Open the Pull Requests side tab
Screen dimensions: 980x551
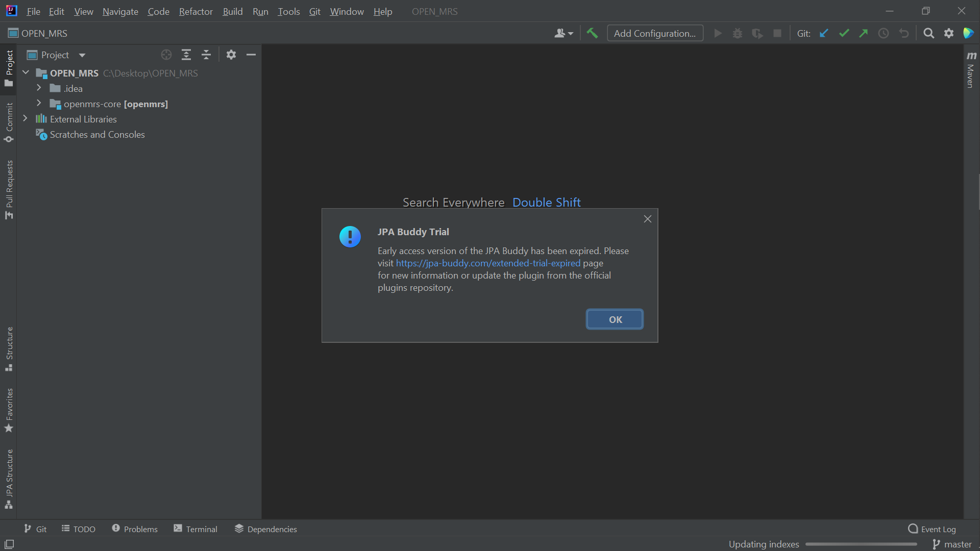(9, 190)
